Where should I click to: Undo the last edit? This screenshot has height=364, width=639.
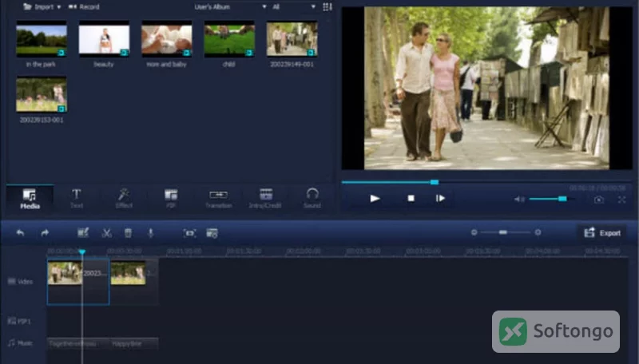[x=20, y=233]
